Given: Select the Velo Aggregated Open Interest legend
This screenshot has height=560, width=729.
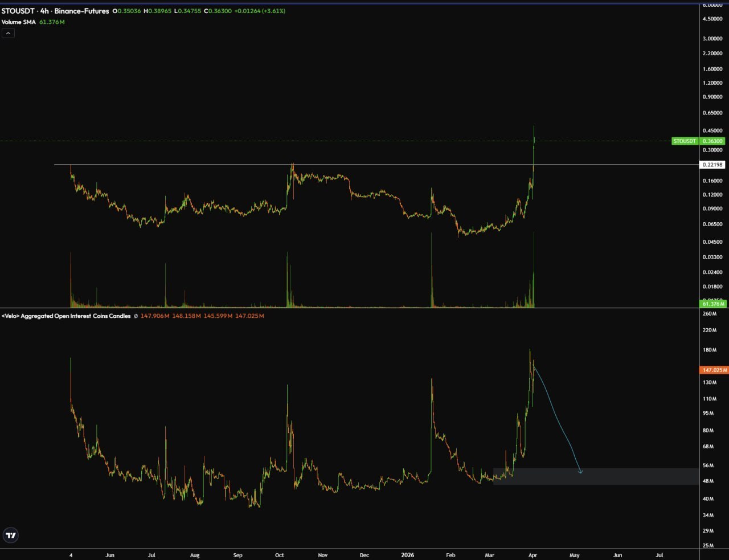Looking at the screenshot, I should pyautogui.click(x=66, y=316).
